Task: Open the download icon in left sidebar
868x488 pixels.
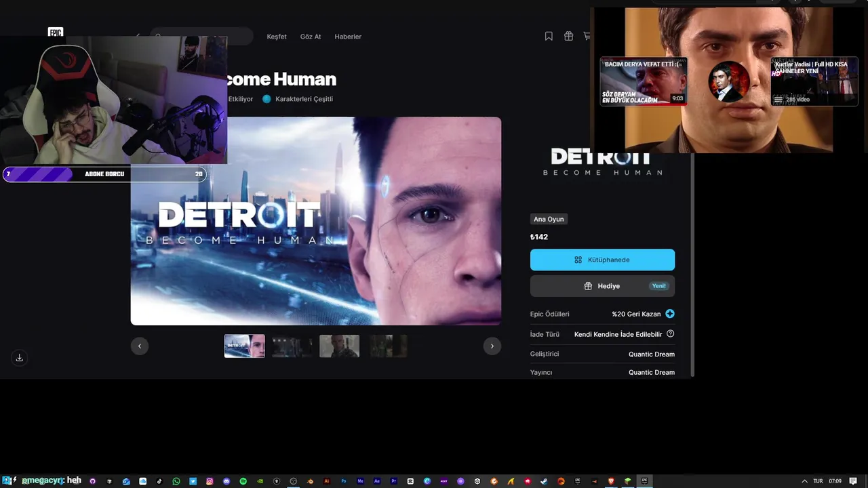Action: tap(19, 357)
